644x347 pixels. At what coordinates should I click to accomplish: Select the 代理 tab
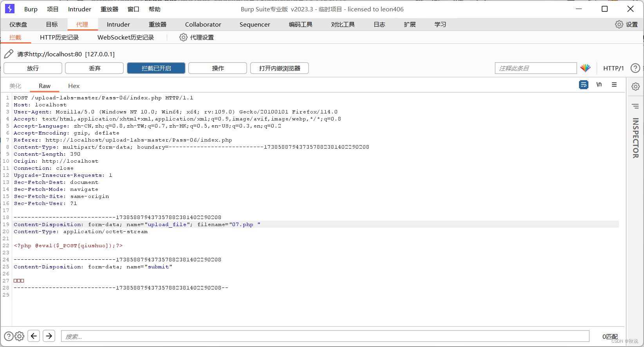point(82,24)
